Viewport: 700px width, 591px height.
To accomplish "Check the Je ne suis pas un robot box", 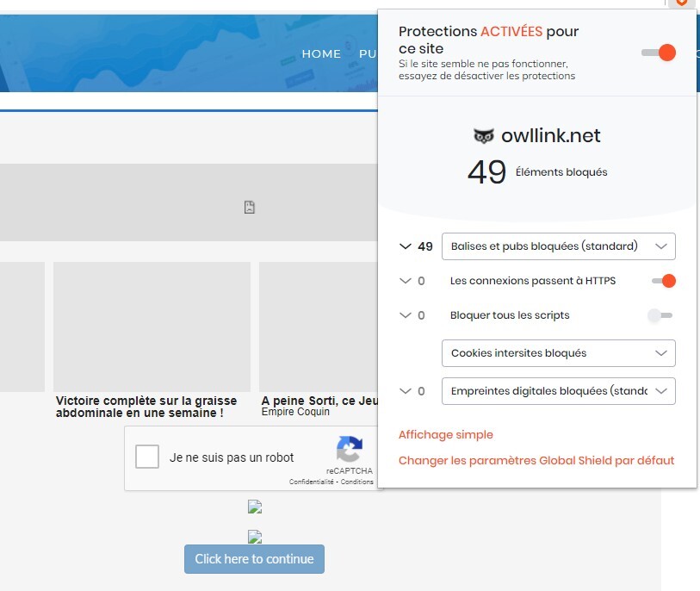I will click(147, 457).
